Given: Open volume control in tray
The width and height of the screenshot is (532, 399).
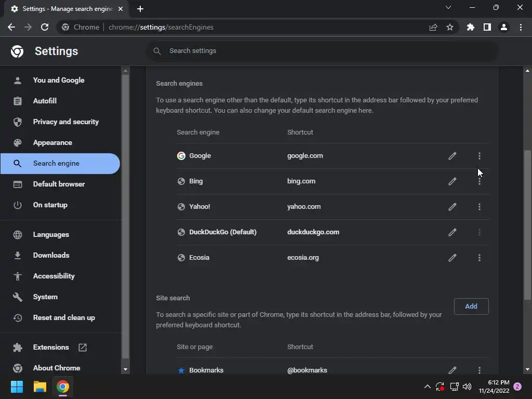Looking at the screenshot, I should [467, 387].
